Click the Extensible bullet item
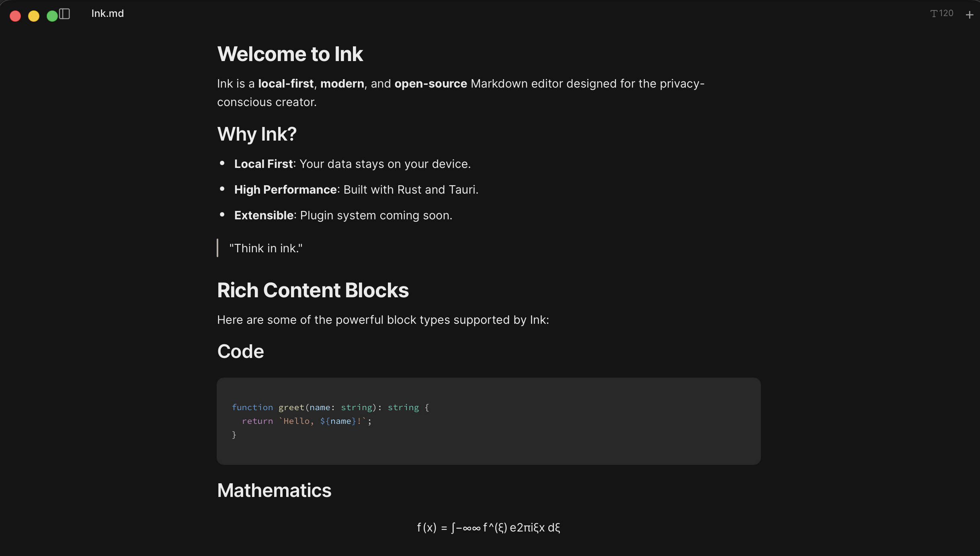Viewport: 980px width, 556px height. pyautogui.click(x=343, y=215)
